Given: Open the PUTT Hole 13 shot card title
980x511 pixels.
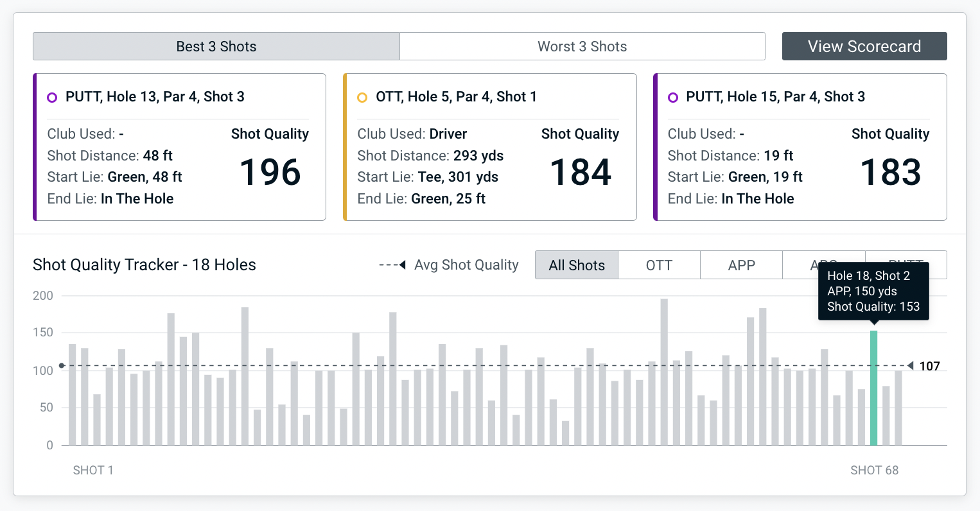Looking at the screenshot, I should click(155, 97).
